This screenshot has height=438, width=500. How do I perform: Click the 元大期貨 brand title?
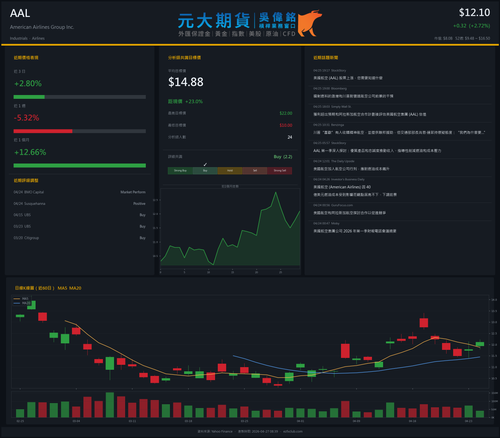point(214,21)
